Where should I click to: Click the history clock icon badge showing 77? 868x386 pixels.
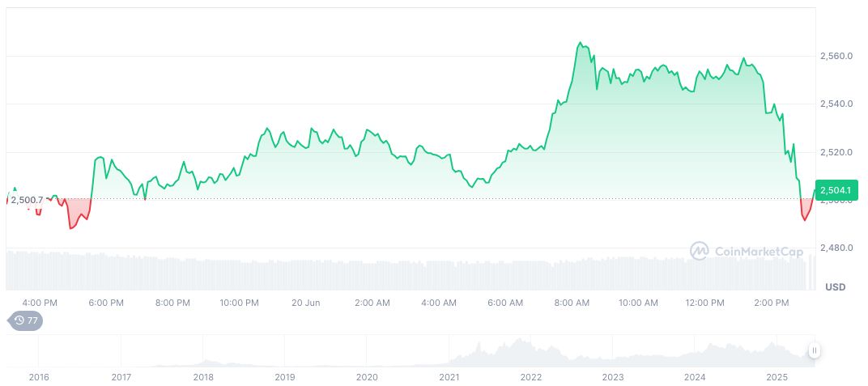[x=26, y=320]
